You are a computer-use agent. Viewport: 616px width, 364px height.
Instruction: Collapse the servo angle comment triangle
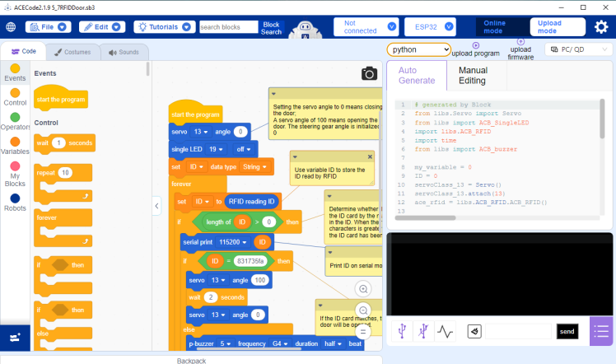273,94
